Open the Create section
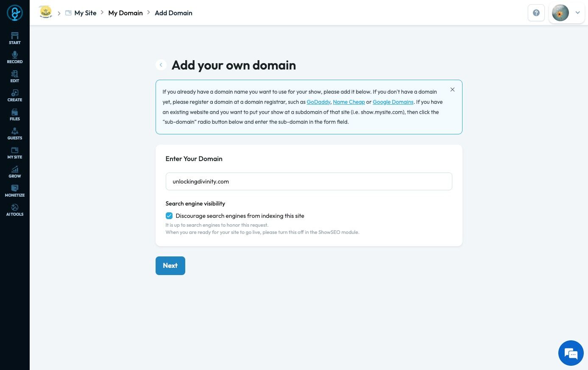 point(15,95)
